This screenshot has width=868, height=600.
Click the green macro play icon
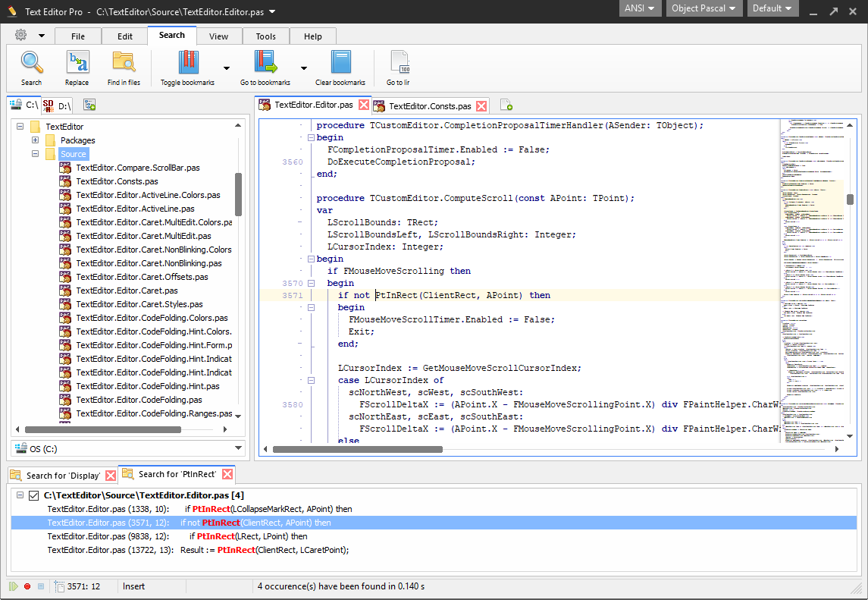(x=14, y=586)
